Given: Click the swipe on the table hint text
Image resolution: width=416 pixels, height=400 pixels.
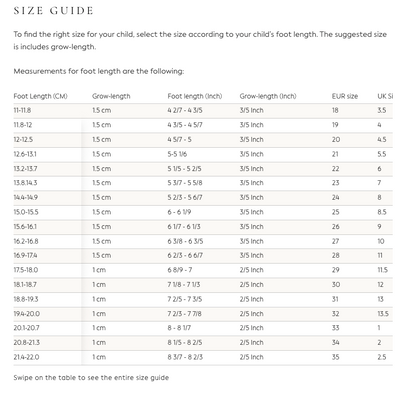Looking at the screenshot, I should pyautogui.click(x=91, y=378).
